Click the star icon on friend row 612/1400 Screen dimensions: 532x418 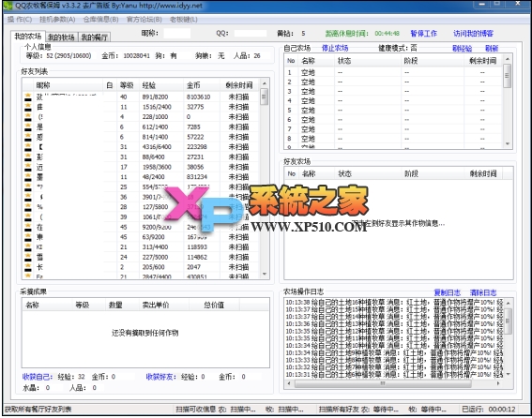point(28,127)
